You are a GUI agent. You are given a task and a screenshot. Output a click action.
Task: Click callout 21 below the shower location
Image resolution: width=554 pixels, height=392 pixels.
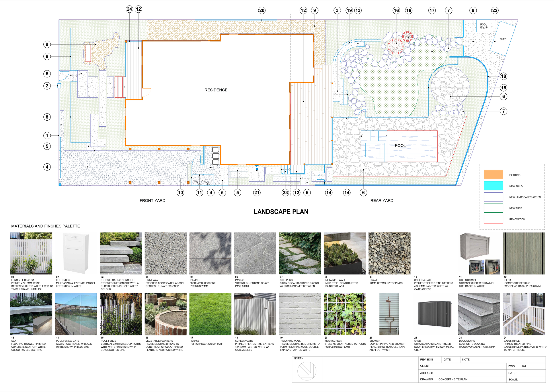click(x=257, y=193)
